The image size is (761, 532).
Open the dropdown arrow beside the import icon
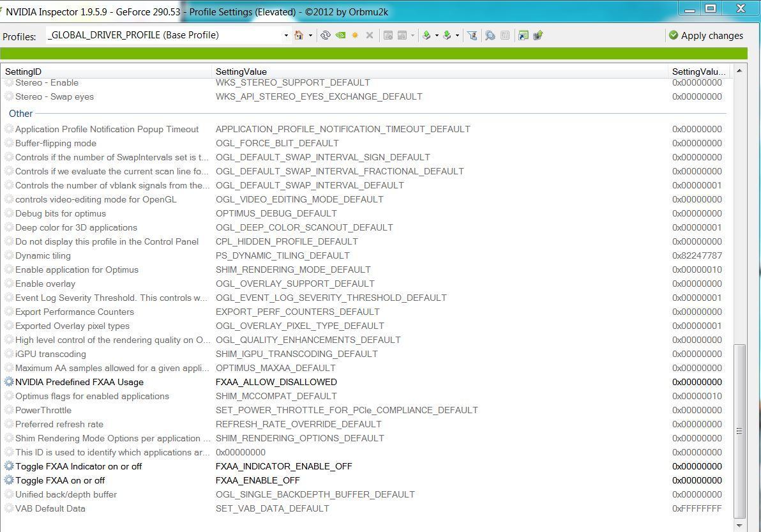pos(457,35)
